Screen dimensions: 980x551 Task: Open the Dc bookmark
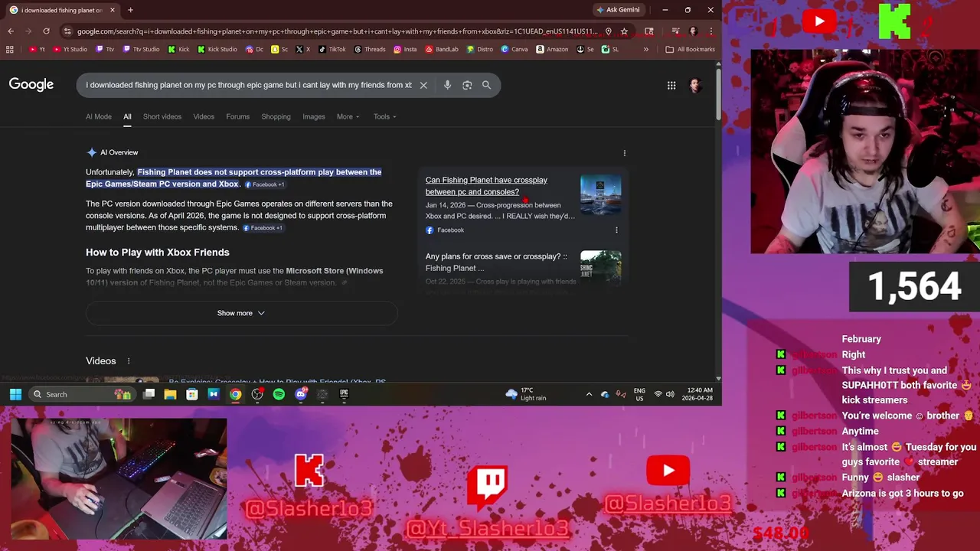(x=255, y=50)
